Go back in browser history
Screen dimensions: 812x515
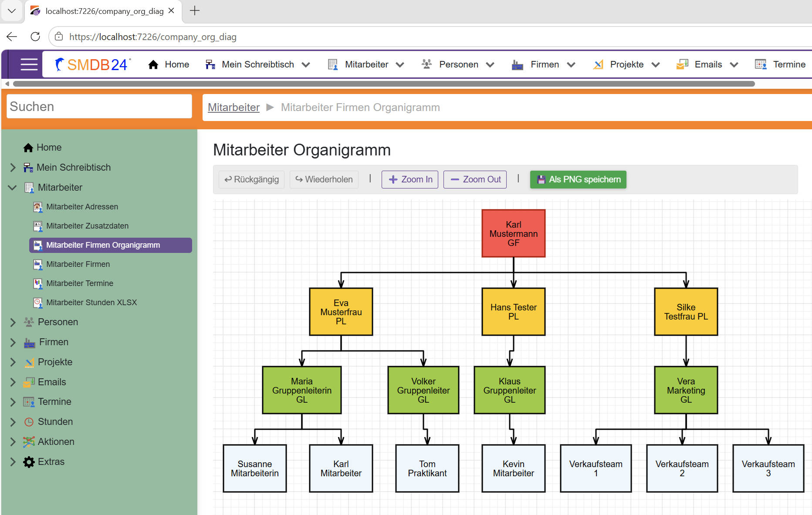[x=12, y=37]
